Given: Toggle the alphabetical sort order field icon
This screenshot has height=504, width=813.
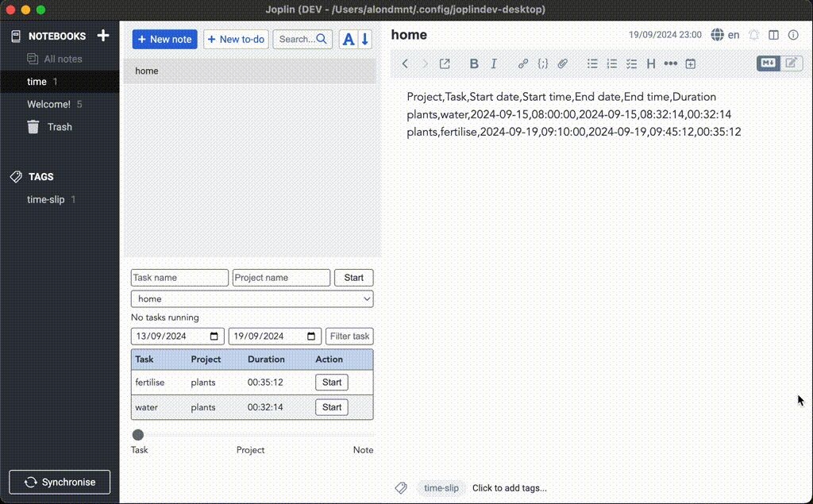Looking at the screenshot, I should point(349,40).
